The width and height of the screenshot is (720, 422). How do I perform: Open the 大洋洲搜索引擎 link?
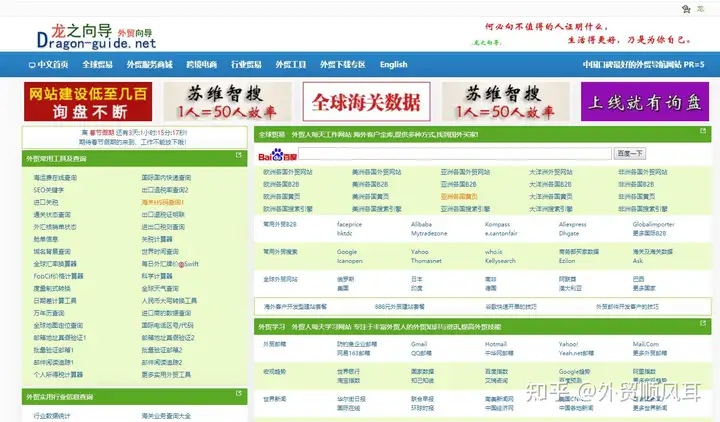coord(551,209)
